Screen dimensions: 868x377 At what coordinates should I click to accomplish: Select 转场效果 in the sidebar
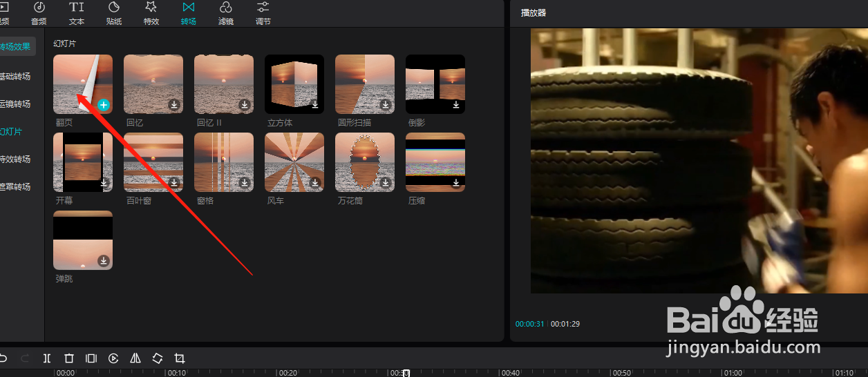click(x=16, y=47)
